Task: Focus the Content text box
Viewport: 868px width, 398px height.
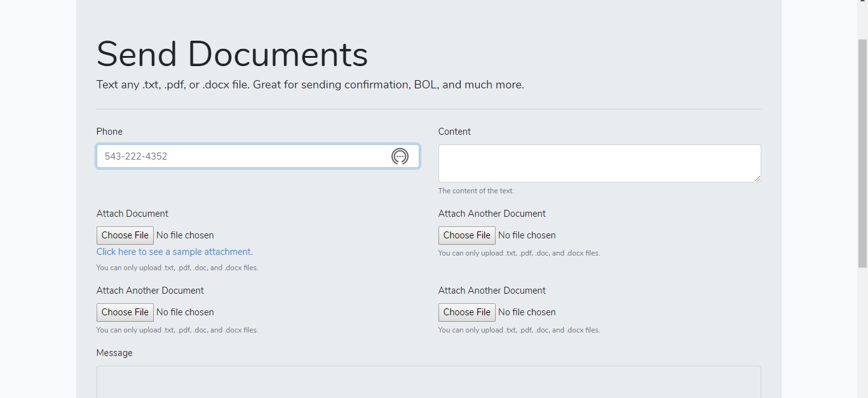Action: pyautogui.click(x=599, y=163)
